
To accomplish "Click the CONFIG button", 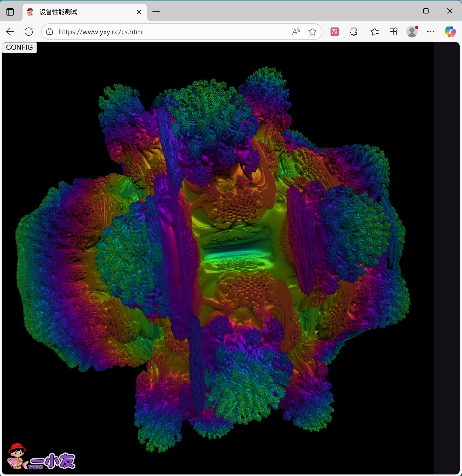I will (x=19, y=47).
